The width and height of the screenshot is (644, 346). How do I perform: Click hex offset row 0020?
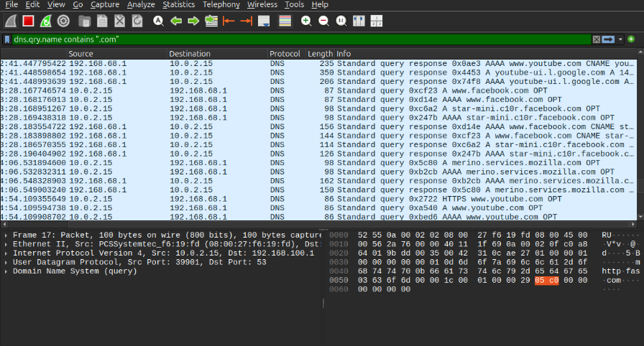tap(339, 253)
